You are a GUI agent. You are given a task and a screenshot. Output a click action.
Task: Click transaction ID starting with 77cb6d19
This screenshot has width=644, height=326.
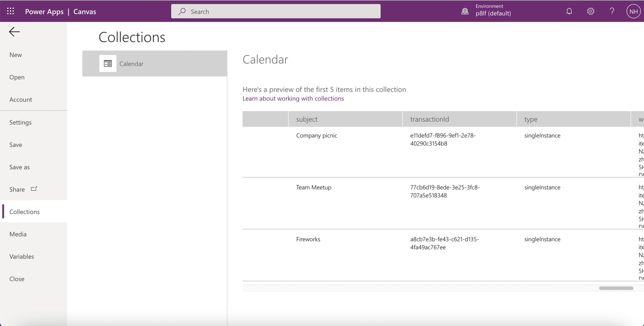[x=445, y=191]
